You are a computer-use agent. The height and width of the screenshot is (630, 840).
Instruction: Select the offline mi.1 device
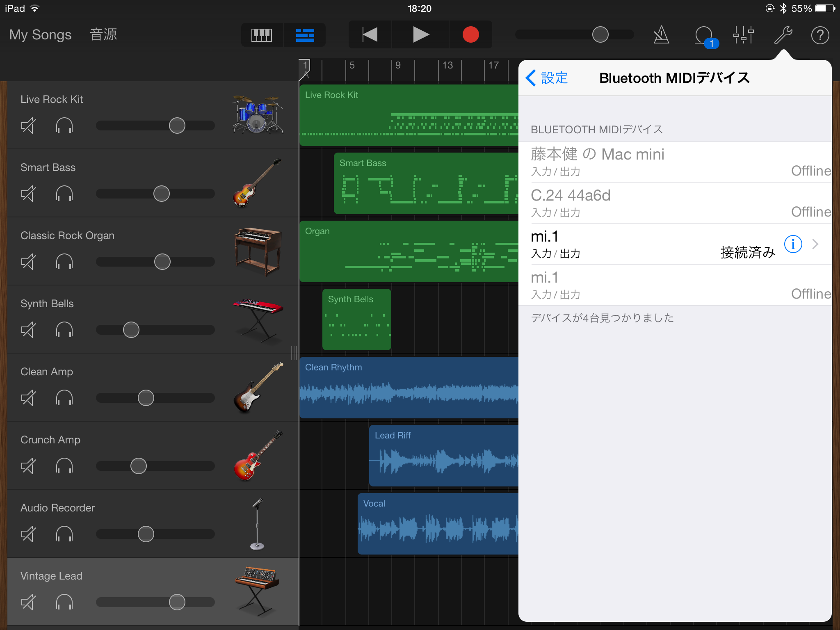click(675, 285)
